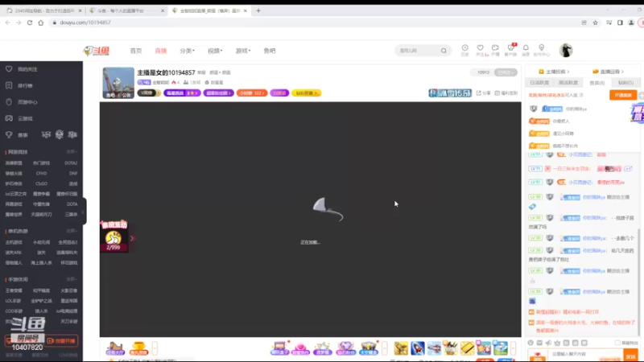Image resolution: width=644 pixels, height=362 pixels.
Task: Switch to the 贵宾 tab
Action: point(597,83)
